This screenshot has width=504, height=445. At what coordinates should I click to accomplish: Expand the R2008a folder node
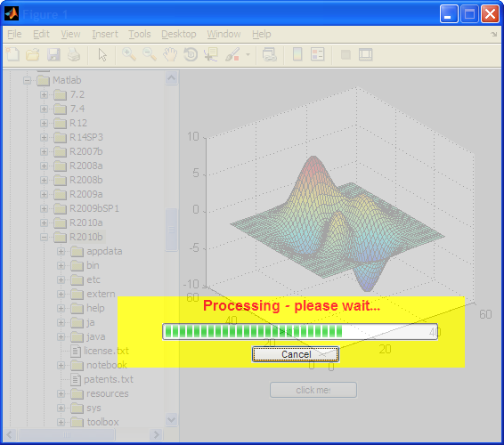click(x=44, y=166)
